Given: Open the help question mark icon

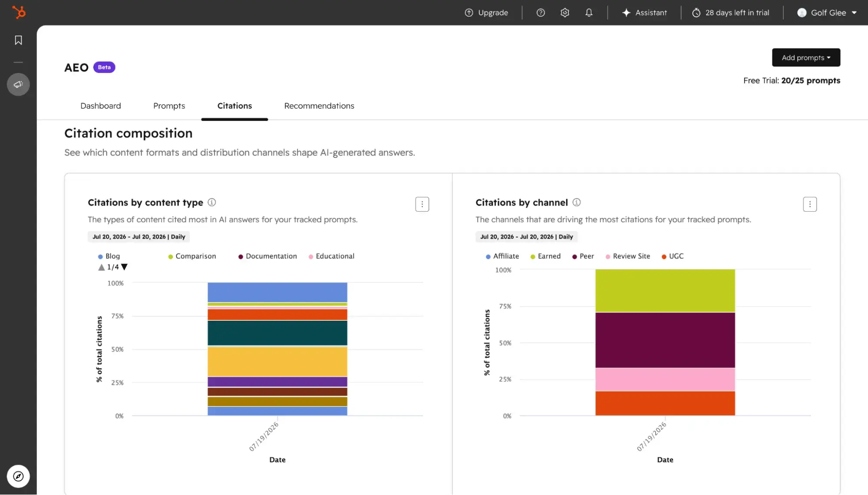Looking at the screenshot, I should 541,13.
